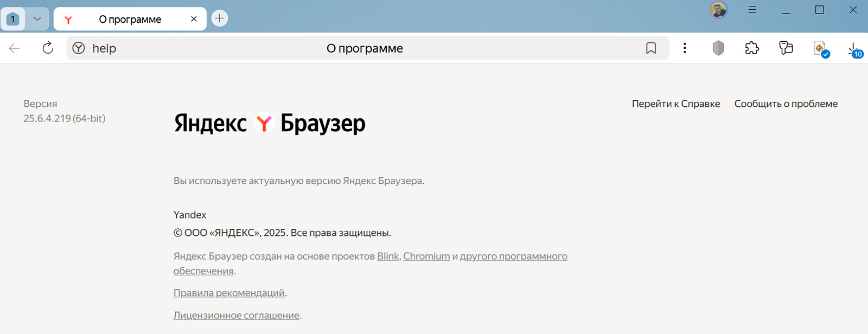The width and height of the screenshot is (868, 334).
Task: Open the three-dot page options menu
Action: (x=685, y=48)
